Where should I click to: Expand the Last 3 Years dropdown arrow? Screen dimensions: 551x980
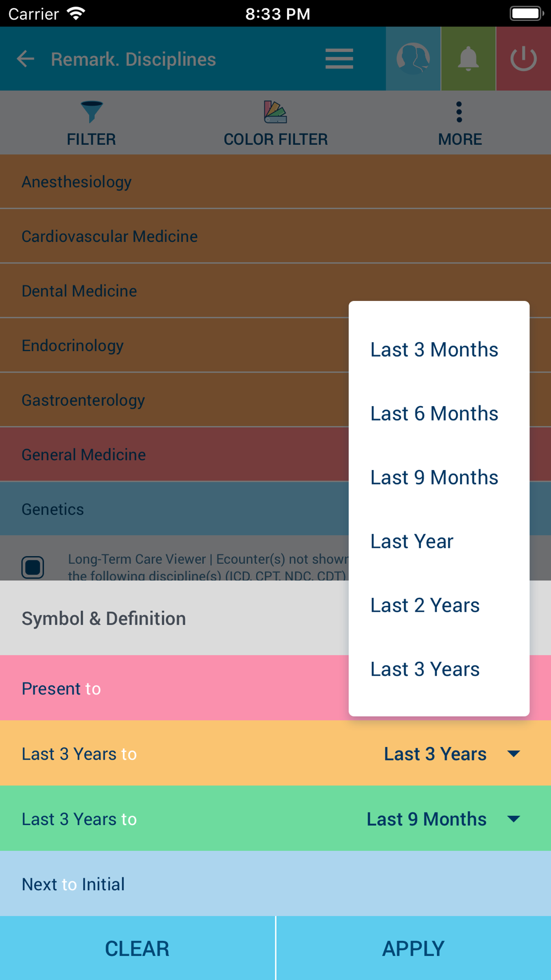[514, 753]
